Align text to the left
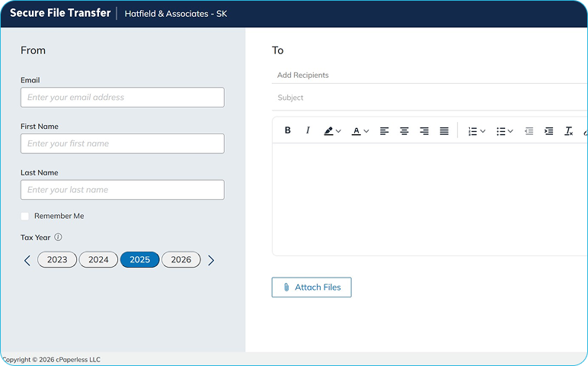 pos(385,131)
